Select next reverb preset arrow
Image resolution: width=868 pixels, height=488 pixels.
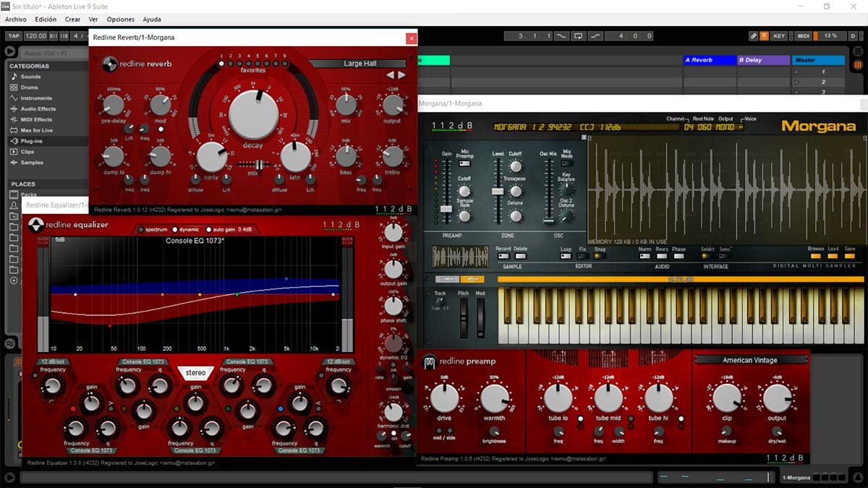pyautogui.click(x=401, y=74)
